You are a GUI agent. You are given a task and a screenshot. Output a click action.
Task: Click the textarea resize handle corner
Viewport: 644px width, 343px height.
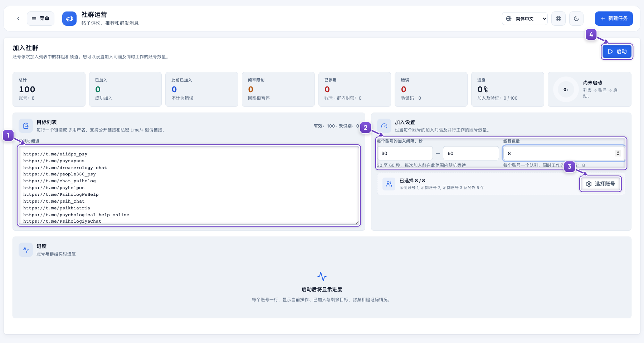tap(357, 223)
